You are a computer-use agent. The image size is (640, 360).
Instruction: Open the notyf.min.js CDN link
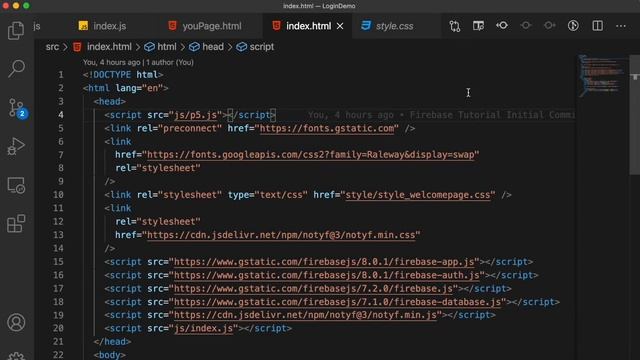[305, 315]
